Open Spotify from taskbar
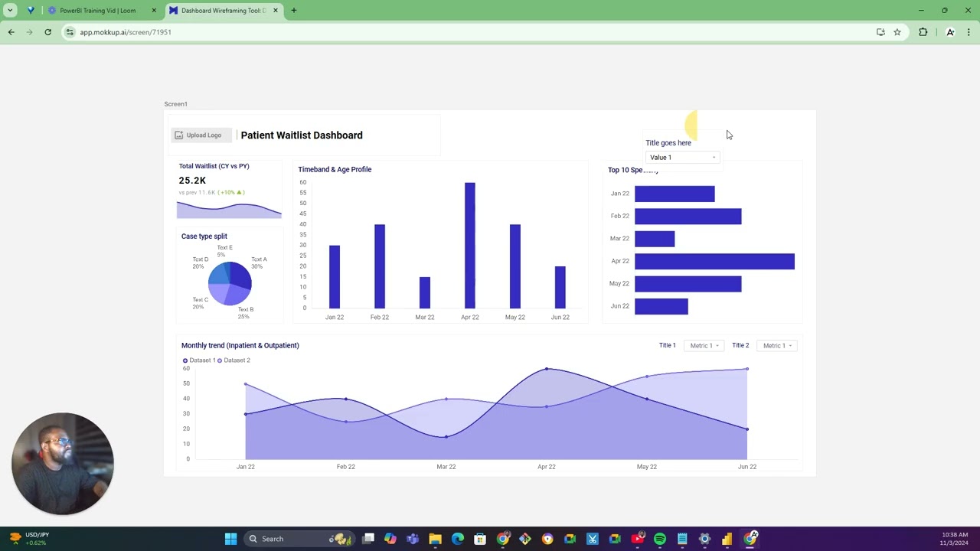The height and width of the screenshot is (551, 980). 660,539
